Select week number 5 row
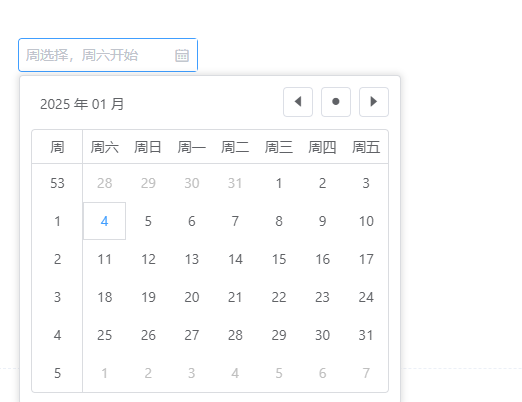This screenshot has width=522, height=402. click(x=57, y=373)
